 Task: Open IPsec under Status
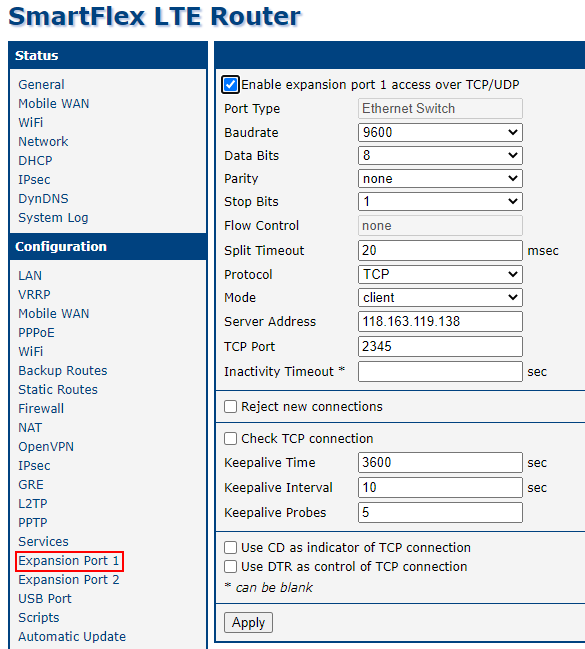coord(34,180)
